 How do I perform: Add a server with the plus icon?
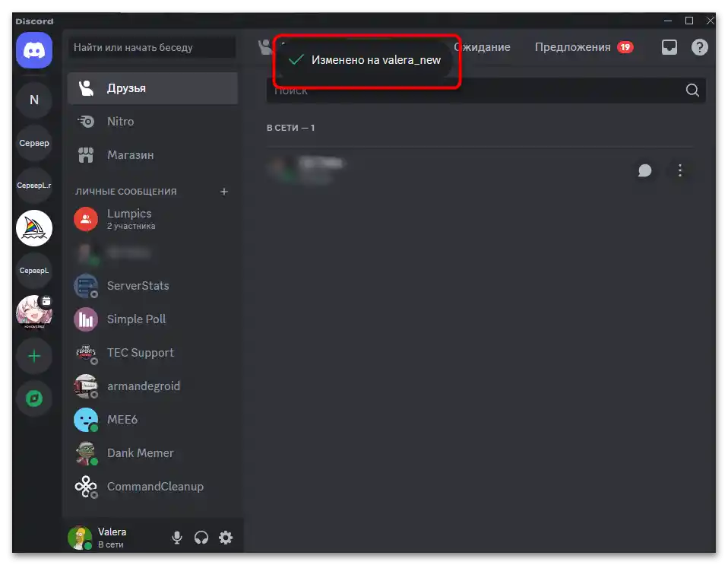34,356
